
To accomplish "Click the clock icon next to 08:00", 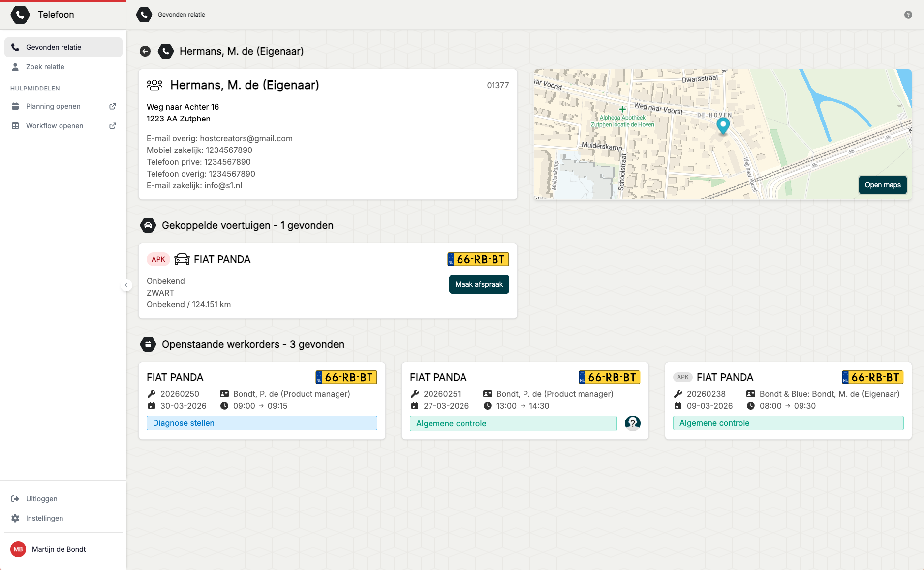I will [751, 406].
